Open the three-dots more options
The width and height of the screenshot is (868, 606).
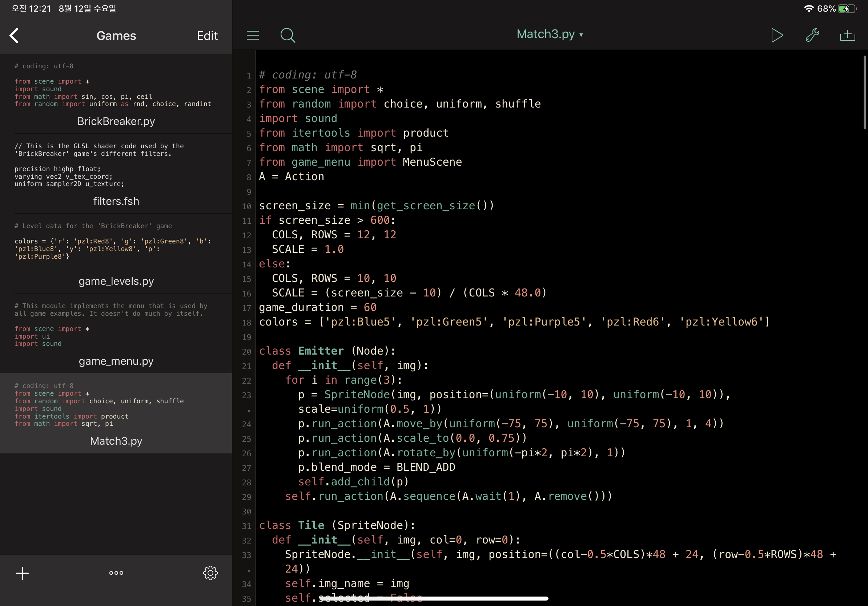116,573
